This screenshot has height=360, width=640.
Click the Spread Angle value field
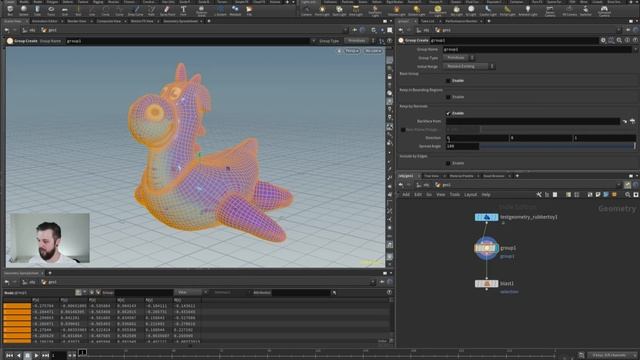(462, 146)
